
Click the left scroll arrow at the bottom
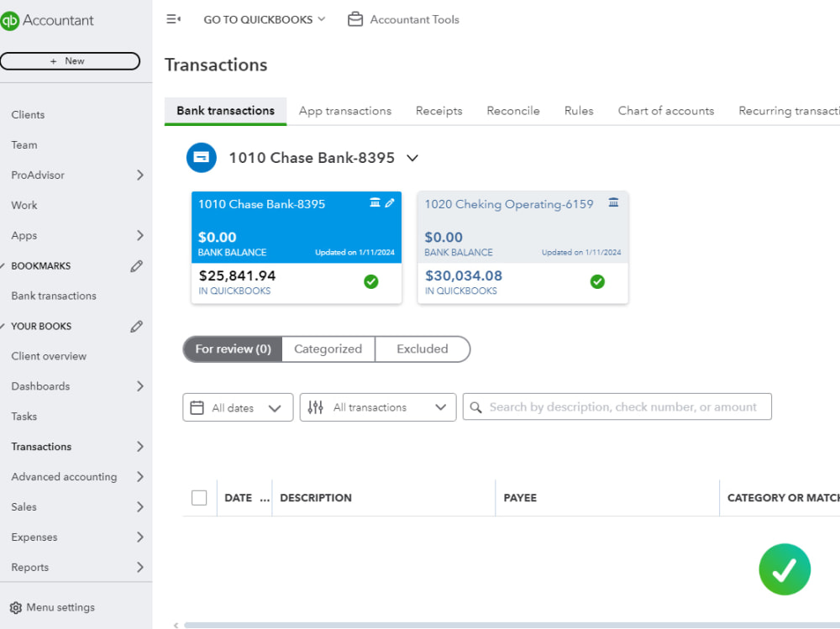(176, 625)
